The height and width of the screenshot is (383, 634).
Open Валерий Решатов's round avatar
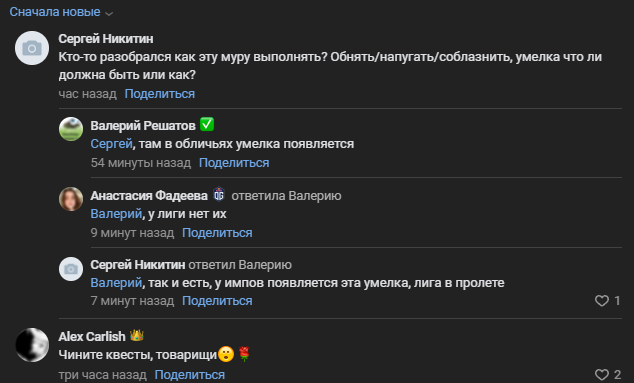[71, 129]
